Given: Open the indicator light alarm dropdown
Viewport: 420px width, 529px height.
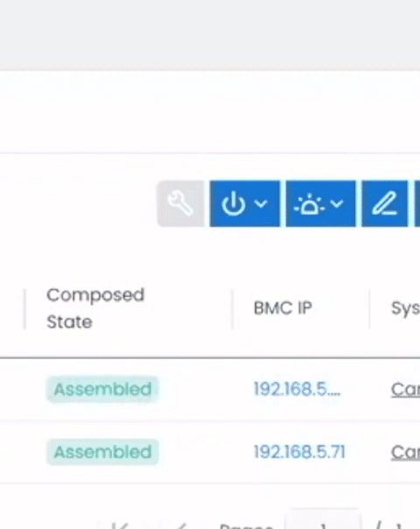Looking at the screenshot, I should pos(320,204).
